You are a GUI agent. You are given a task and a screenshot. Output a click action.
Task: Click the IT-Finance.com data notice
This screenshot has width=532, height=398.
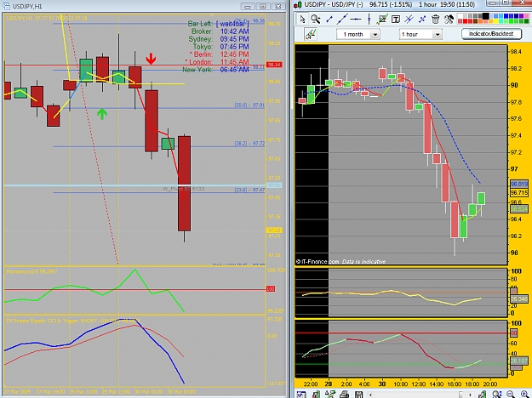(x=340, y=261)
